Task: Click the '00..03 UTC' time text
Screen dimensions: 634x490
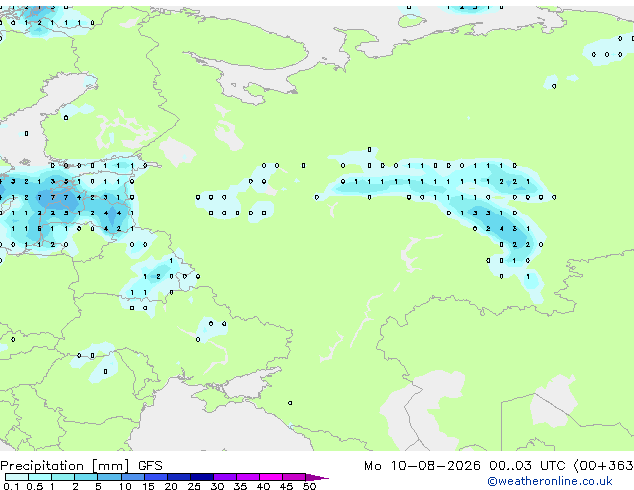Action: pyautogui.click(x=527, y=466)
